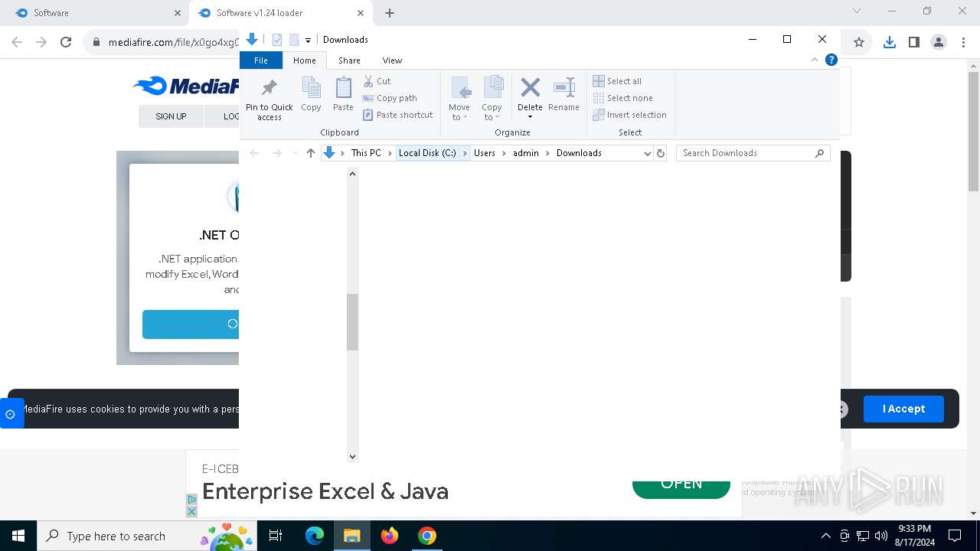Expand address bar previous locations dropdown
This screenshot has height=551, width=980.
647,153
